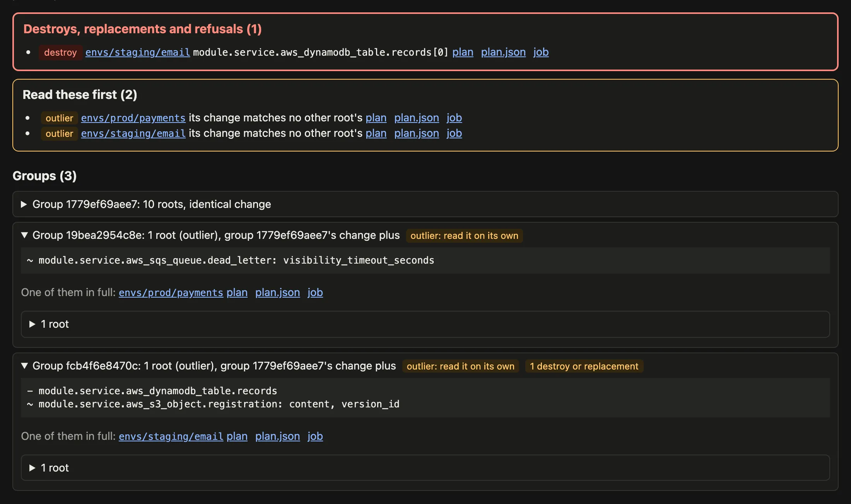Select module.service.aws_dynamodb_table.records[0] resource text
This screenshot has width=851, height=504.
(x=321, y=52)
